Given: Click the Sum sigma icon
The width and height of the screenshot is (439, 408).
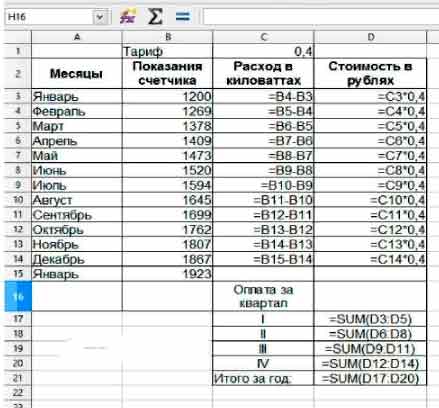Looking at the screenshot, I should (155, 16).
